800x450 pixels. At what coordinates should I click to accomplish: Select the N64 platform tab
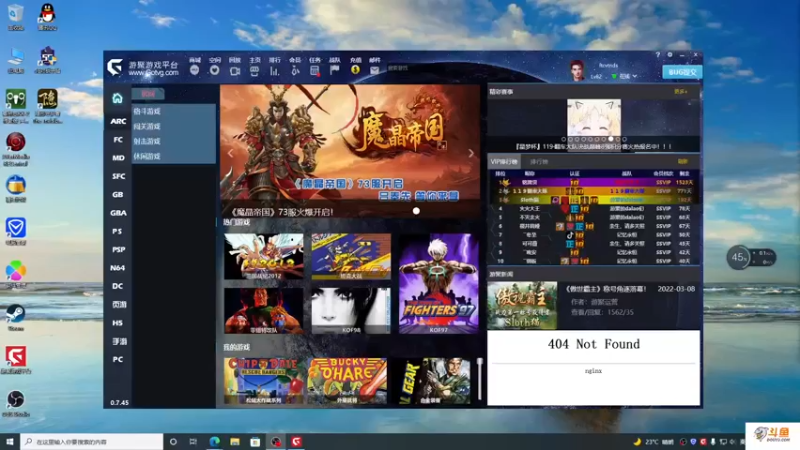point(118,268)
